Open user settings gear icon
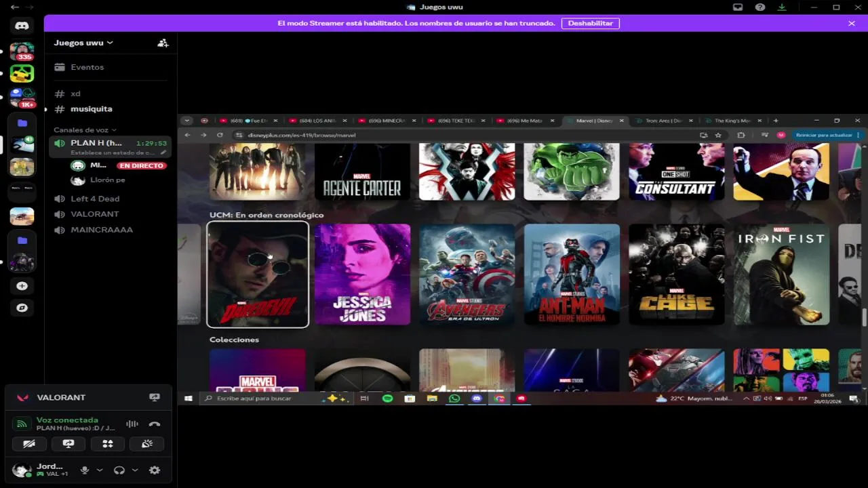 [x=155, y=470]
